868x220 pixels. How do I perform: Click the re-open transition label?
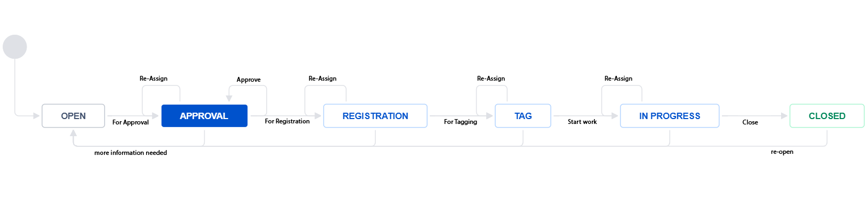tap(782, 152)
